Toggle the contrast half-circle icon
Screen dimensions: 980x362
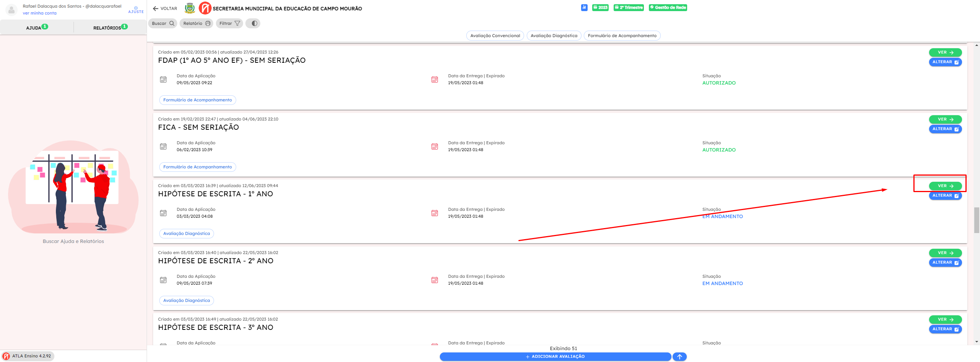click(x=253, y=23)
